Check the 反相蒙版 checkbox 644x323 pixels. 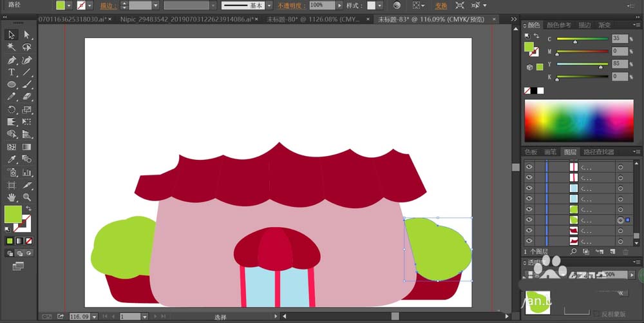[x=596, y=314]
